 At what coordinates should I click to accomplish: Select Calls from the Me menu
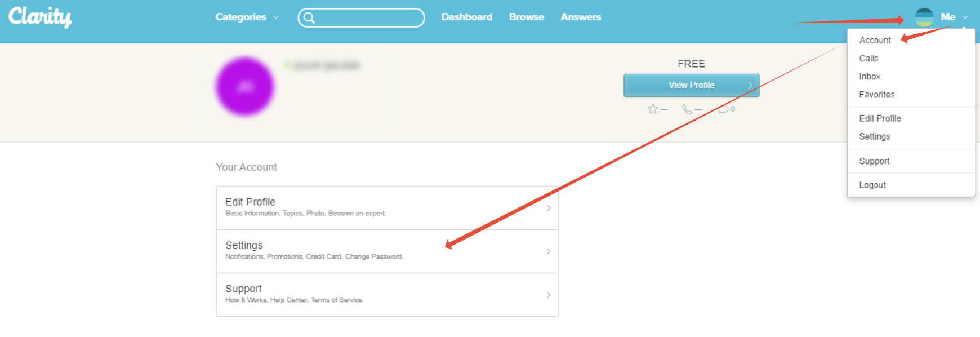tap(868, 59)
